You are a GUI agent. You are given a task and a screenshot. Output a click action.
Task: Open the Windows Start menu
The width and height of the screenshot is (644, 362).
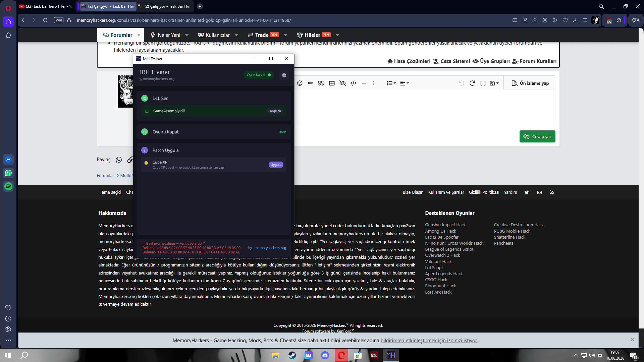click(x=8, y=355)
